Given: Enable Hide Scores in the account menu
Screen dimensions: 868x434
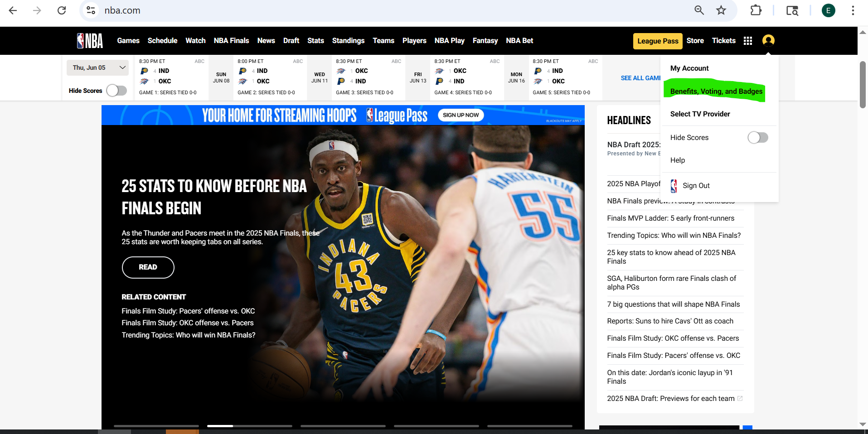Looking at the screenshot, I should point(757,137).
